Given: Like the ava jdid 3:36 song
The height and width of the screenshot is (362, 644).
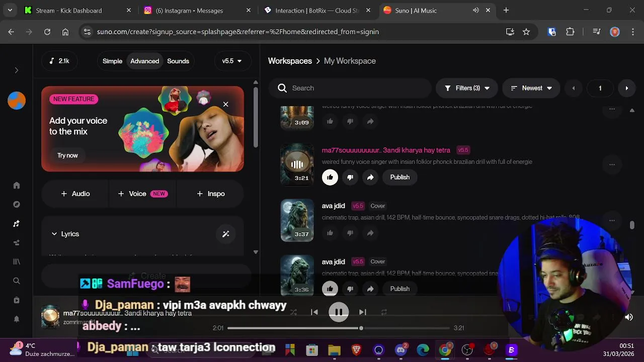Looking at the screenshot, I should tap(330, 289).
